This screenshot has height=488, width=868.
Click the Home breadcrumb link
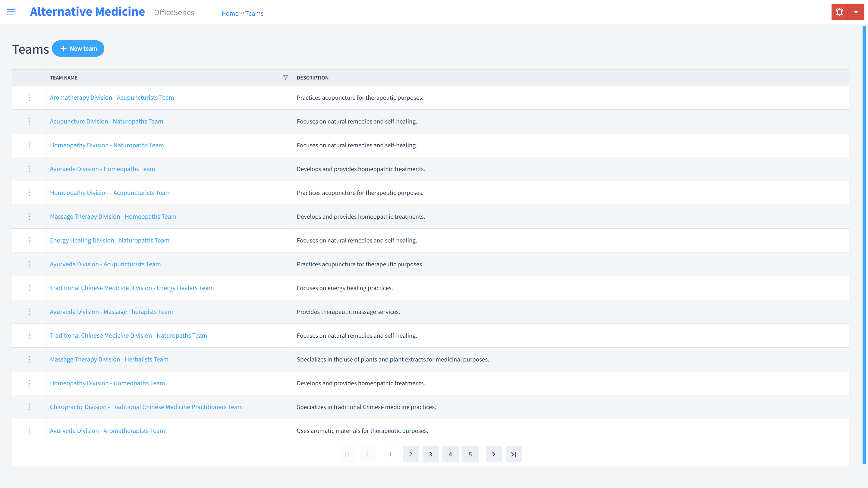click(x=230, y=13)
